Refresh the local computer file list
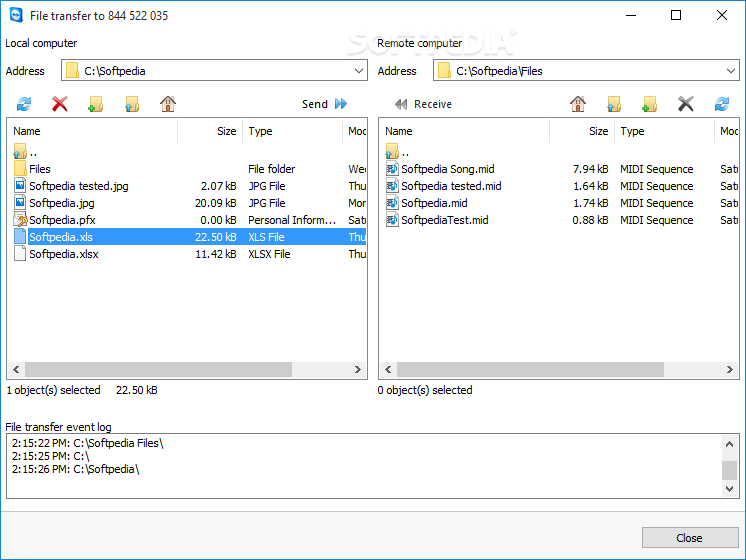Viewport: 746px width, 560px height. pyautogui.click(x=24, y=104)
